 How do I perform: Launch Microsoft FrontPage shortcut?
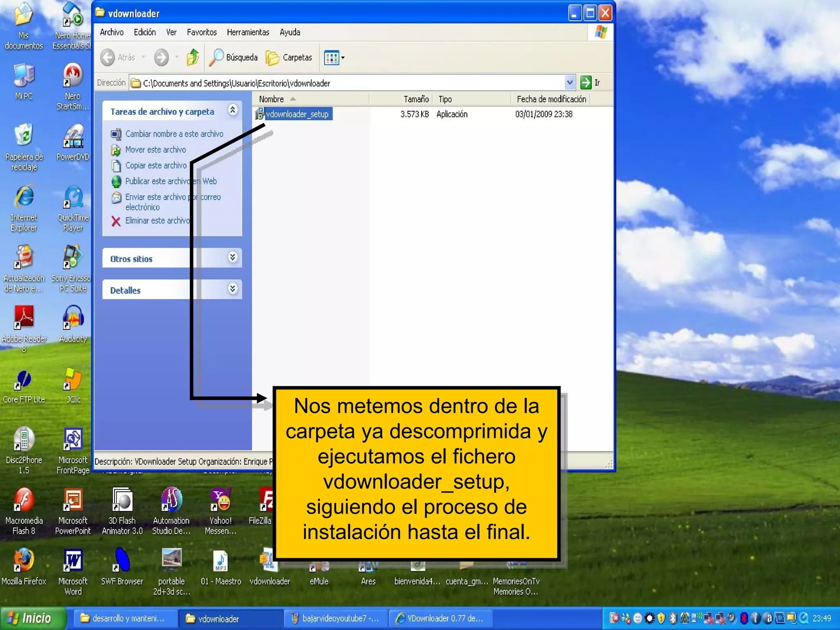[x=73, y=450]
